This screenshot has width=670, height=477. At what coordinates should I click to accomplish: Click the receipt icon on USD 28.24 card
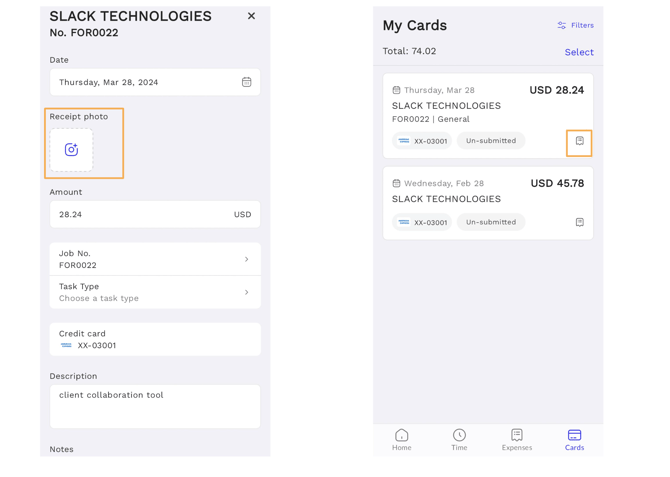(579, 141)
